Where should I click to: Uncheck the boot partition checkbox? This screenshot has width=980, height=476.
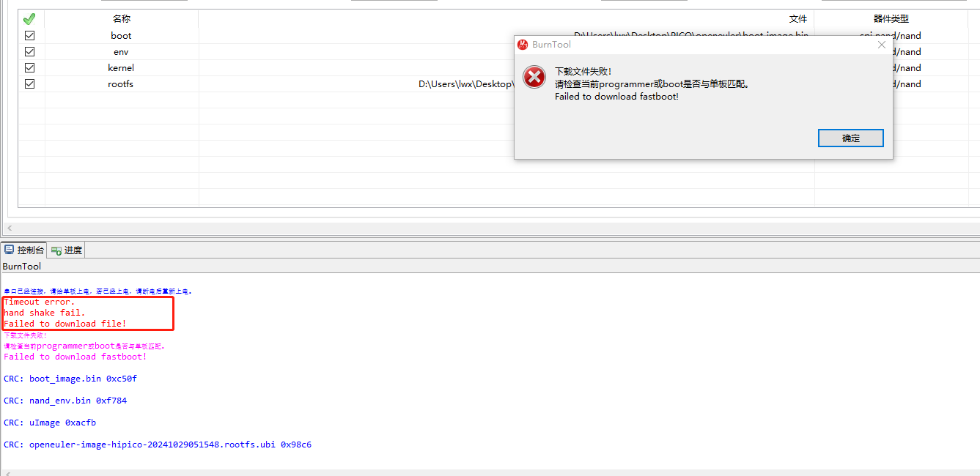pyautogui.click(x=29, y=35)
